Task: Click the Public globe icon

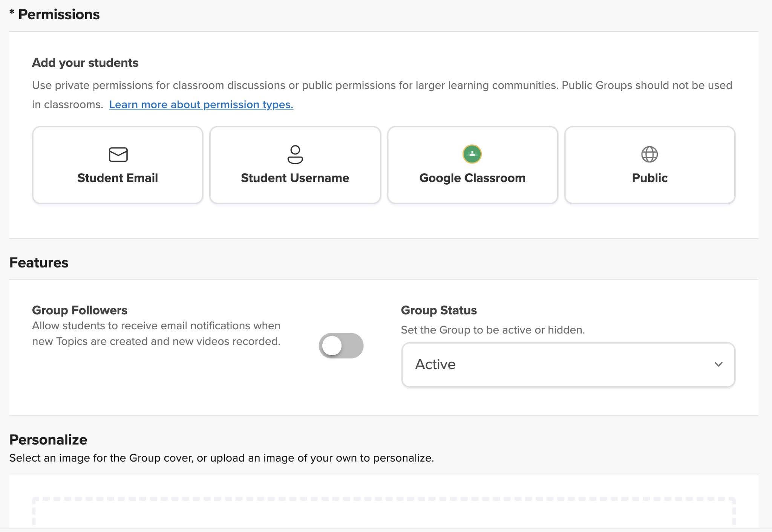Action: (649, 154)
